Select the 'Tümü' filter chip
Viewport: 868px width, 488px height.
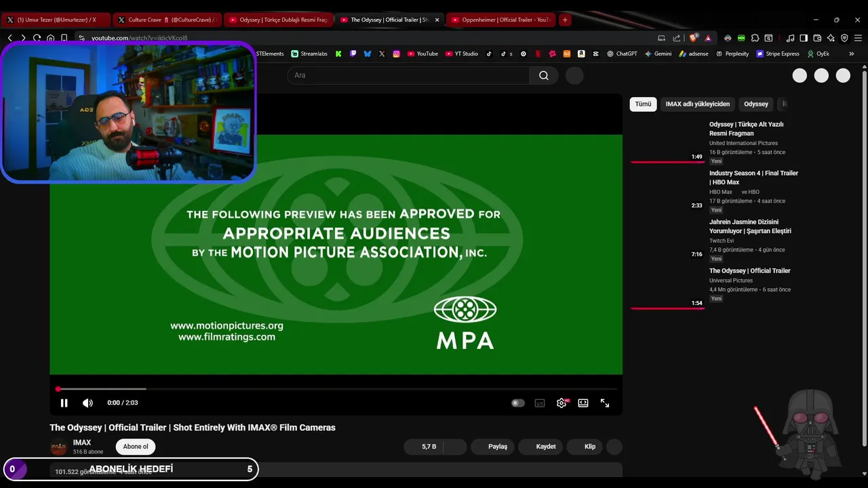click(x=643, y=104)
